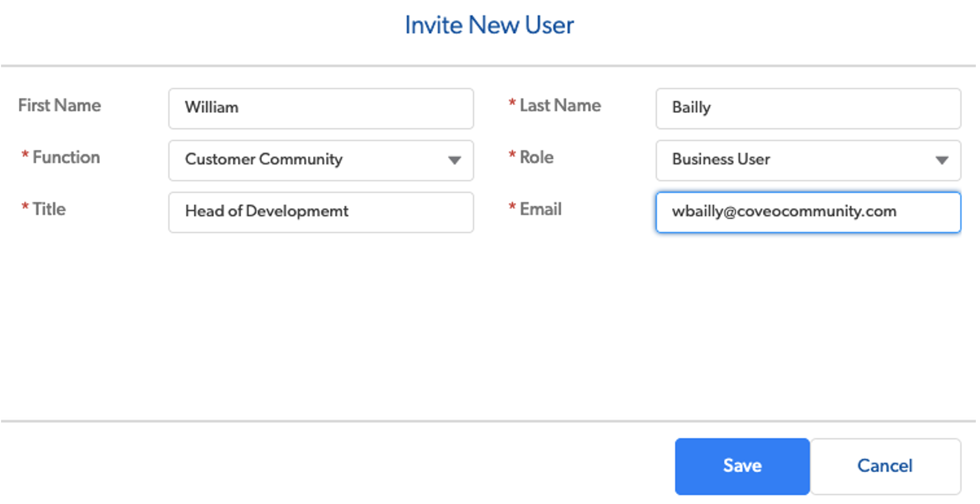This screenshot has width=980, height=504.
Task: Click the Email field showing wbailly@coveocommunity.com
Action: point(807,212)
